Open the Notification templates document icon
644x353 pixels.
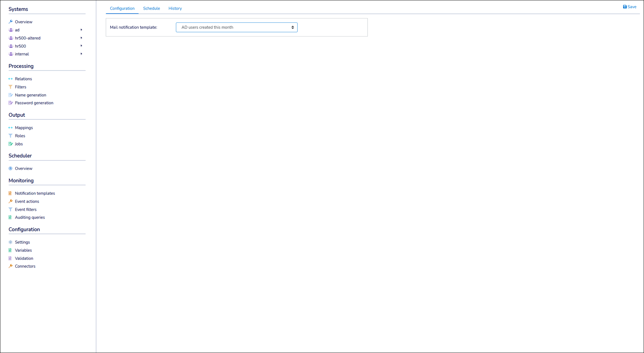tap(10, 193)
